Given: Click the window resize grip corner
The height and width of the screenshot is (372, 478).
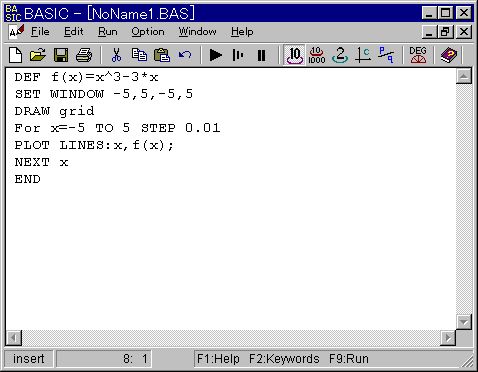Looking at the screenshot, I should tap(467, 361).
